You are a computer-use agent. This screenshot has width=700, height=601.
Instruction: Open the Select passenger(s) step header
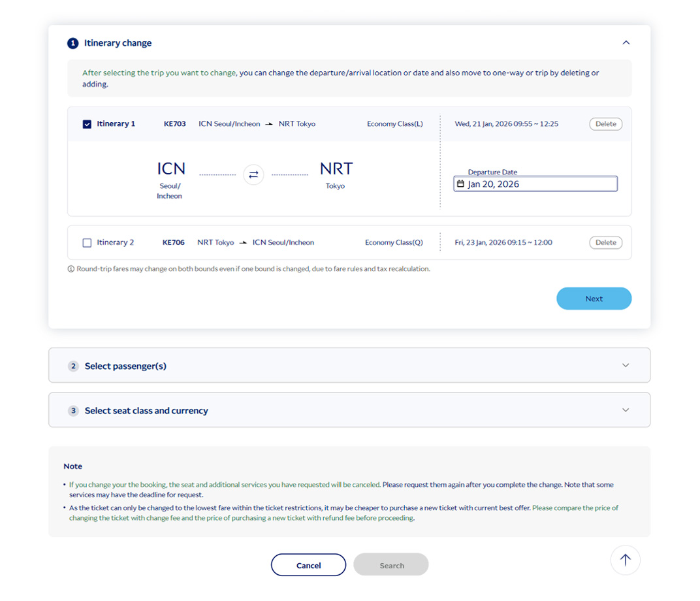pyautogui.click(x=125, y=366)
